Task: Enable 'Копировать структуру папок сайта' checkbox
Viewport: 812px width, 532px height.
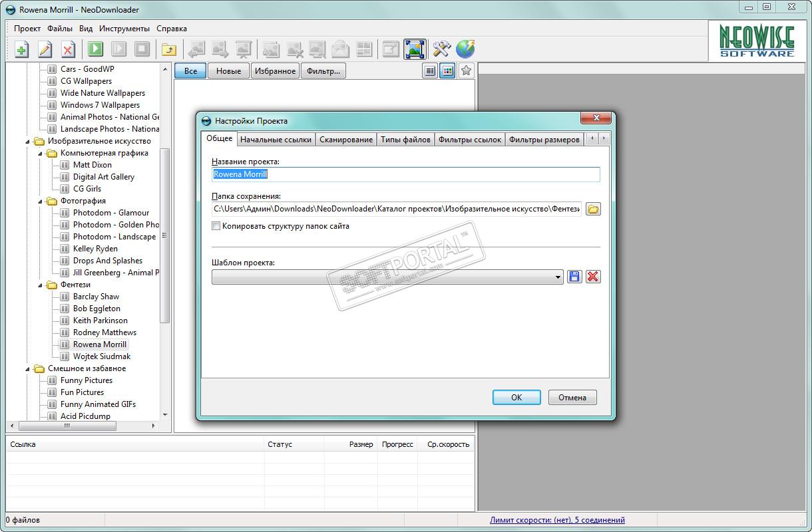Action: [x=216, y=226]
